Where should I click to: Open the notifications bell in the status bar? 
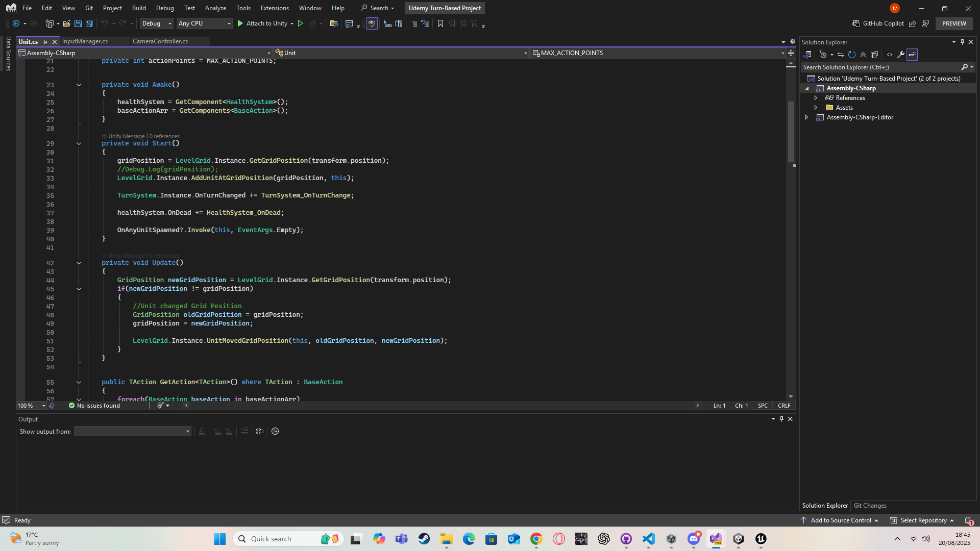[x=968, y=520]
